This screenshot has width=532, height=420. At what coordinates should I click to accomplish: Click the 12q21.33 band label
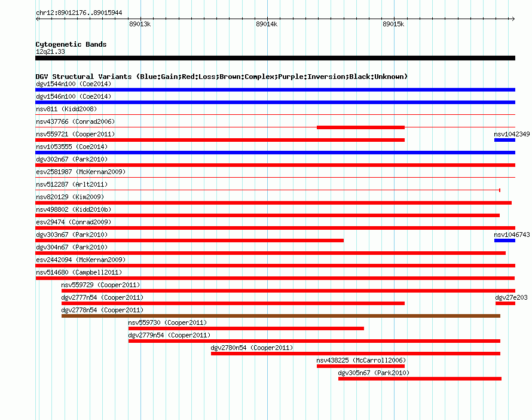(50, 51)
